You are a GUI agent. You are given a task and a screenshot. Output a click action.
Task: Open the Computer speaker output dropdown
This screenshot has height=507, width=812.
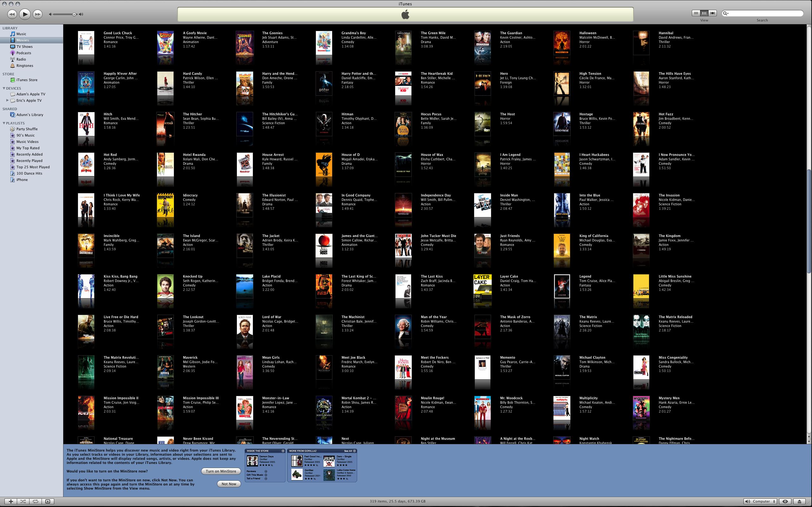coord(760,501)
